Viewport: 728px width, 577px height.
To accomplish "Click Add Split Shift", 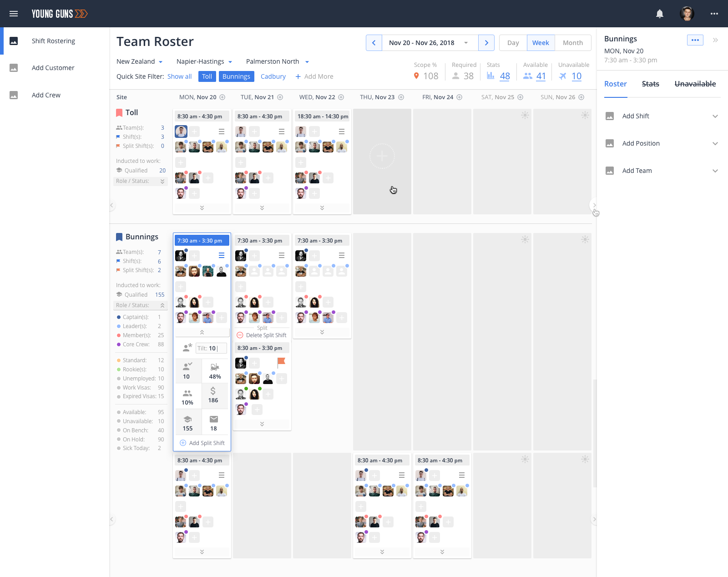I will (x=202, y=443).
